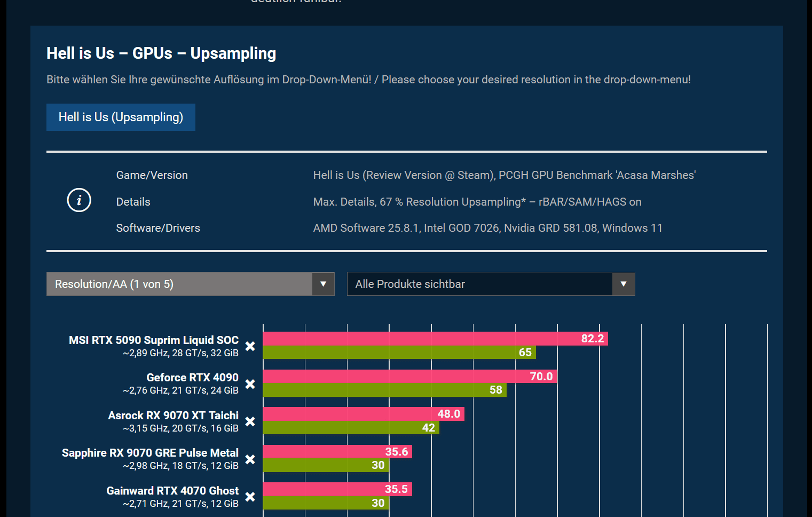Click ~2,76 GHz, 21 GT/s, 24 GiB specs
The image size is (812, 517).
pyautogui.click(x=180, y=390)
